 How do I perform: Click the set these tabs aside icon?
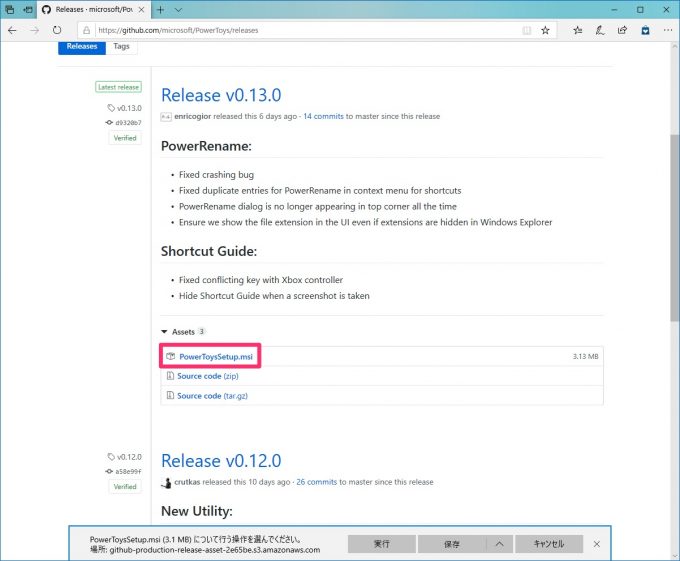click(28, 9)
